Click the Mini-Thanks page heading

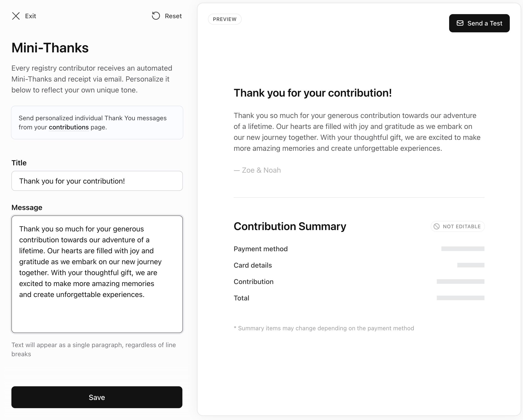click(50, 48)
